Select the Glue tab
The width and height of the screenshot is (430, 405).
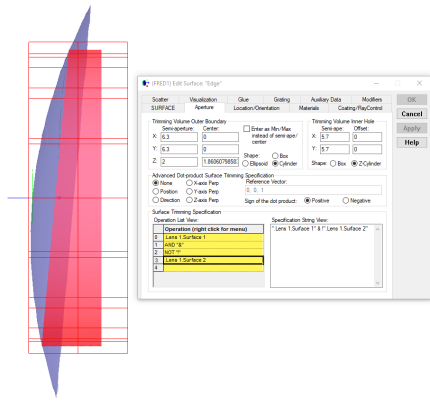click(x=243, y=99)
